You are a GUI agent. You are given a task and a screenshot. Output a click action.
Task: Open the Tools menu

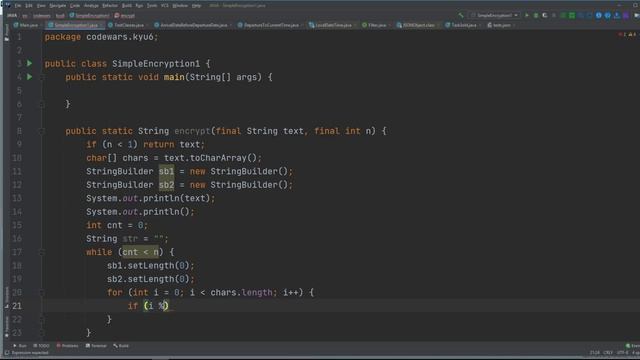[x=152, y=6]
